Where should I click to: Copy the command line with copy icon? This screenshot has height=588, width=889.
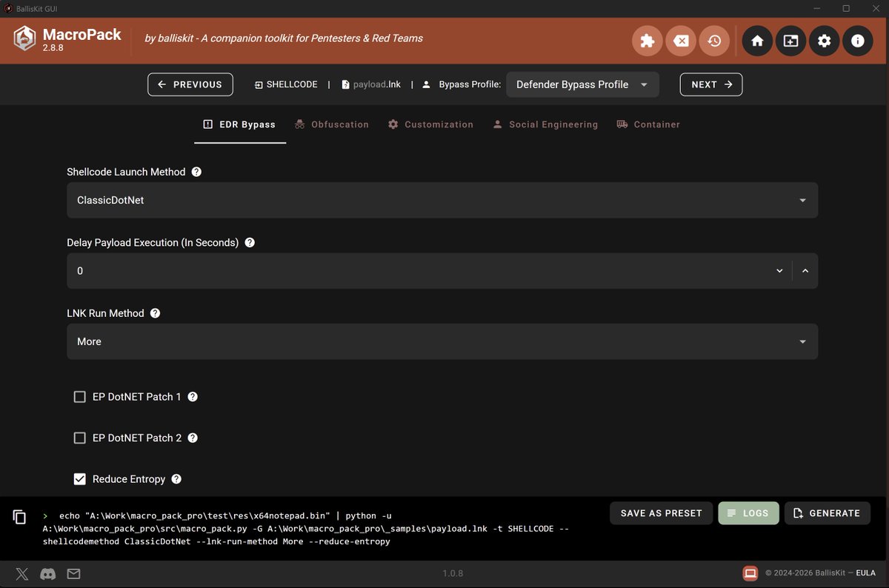point(20,517)
